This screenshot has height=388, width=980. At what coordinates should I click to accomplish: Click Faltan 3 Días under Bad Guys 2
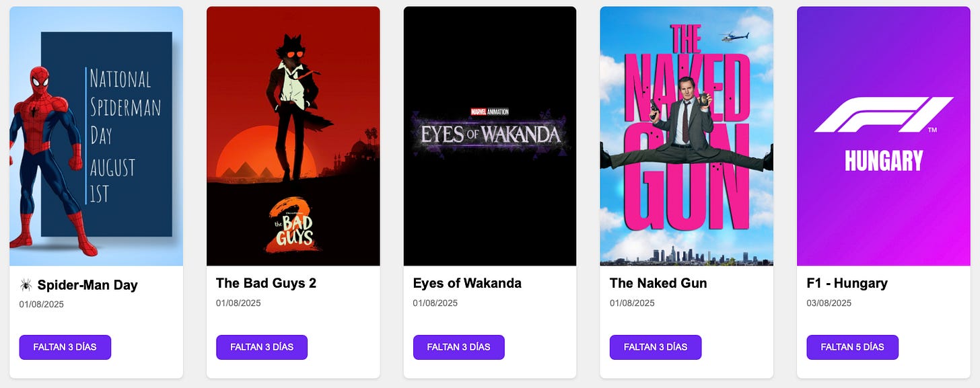pos(262,347)
